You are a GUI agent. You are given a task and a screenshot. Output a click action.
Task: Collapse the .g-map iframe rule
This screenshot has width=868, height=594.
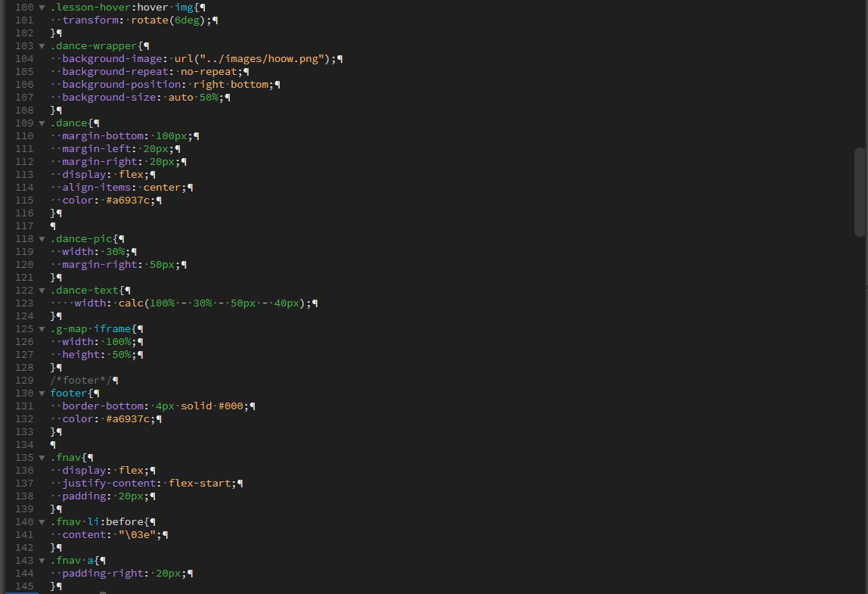pos(42,329)
